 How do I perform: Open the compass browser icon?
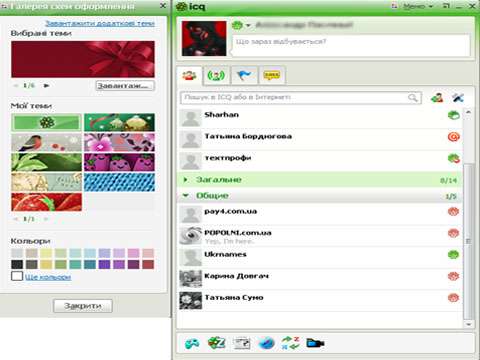[266, 343]
